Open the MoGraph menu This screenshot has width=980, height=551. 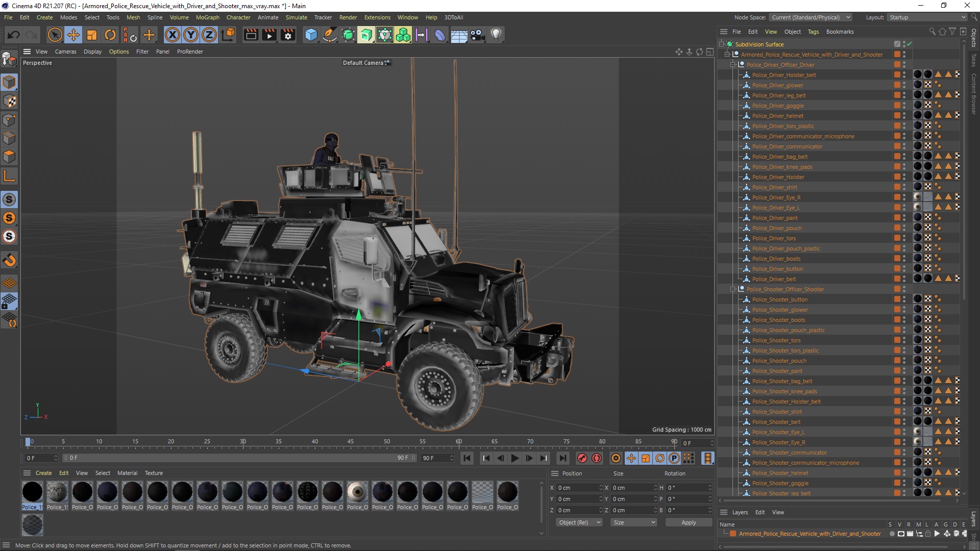(x=207, y=17)
